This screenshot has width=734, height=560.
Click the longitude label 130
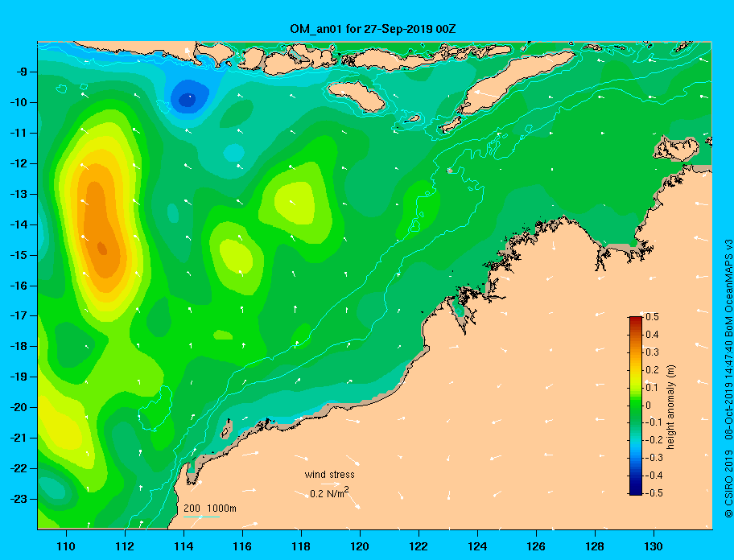(x=653, y=546)
